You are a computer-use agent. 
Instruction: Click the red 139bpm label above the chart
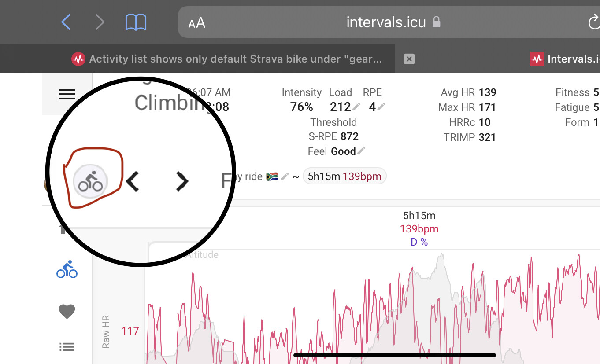(419, 229)
